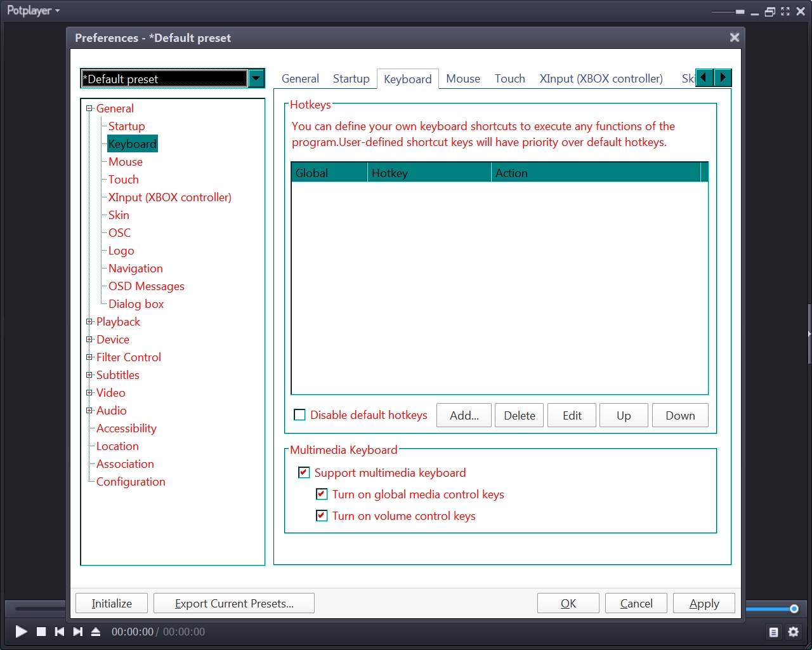Screen dimensions: 812x650
Task: Expand the Playback tree node
Action: (x=89, y=322)
